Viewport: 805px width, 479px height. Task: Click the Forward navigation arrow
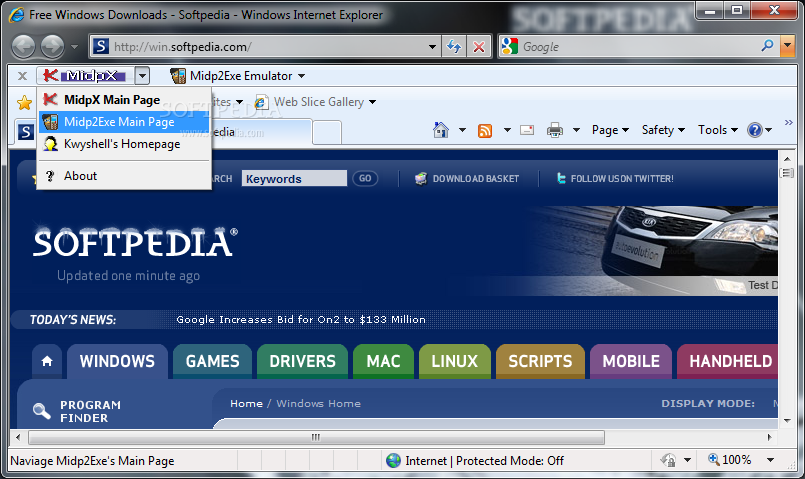tap(52, 47)
